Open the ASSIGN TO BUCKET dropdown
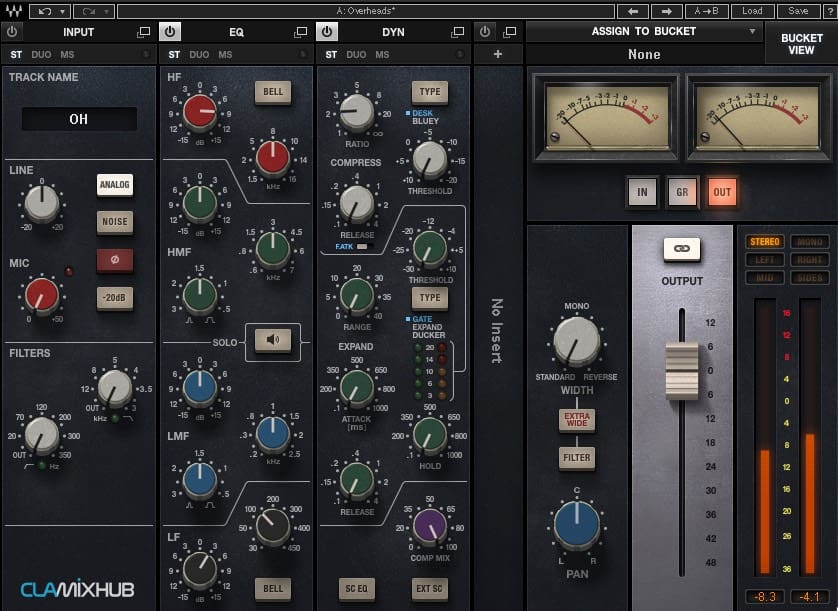The width and height of the screenshot is (838, 611). pyautogui.click(x=645, y=31)
